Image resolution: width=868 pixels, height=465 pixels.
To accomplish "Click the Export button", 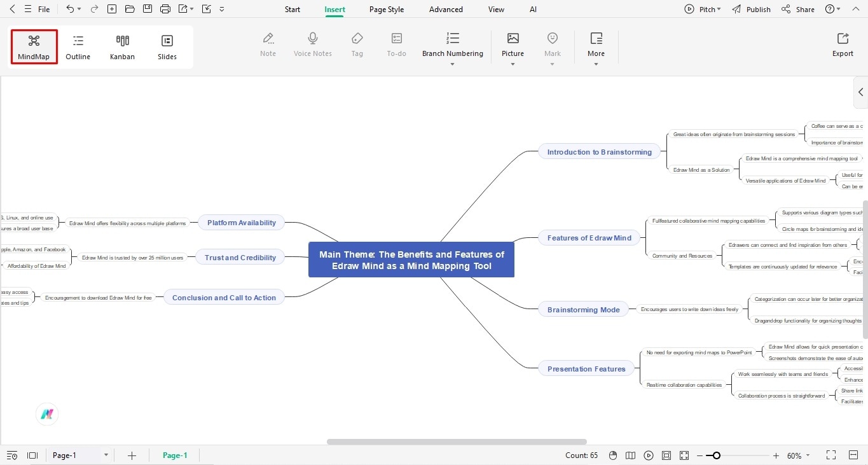I will tap(843, 45).
